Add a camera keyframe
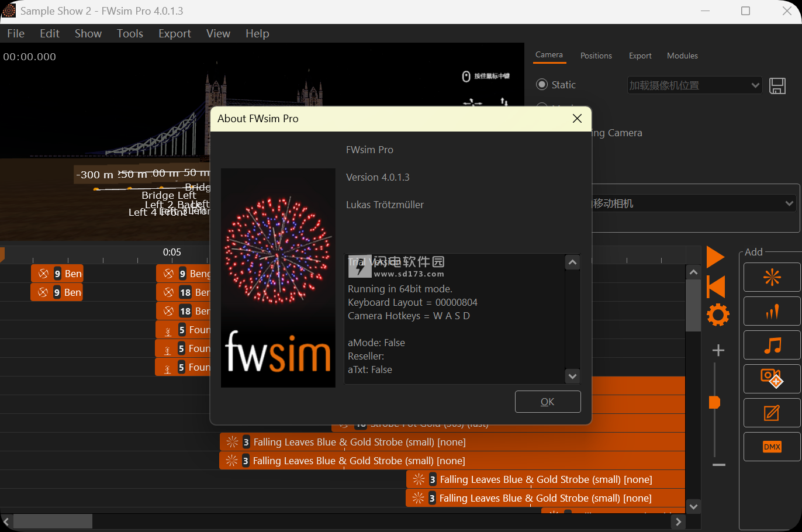Viewport: 802px width, 532px height. (x=772, y=379)
